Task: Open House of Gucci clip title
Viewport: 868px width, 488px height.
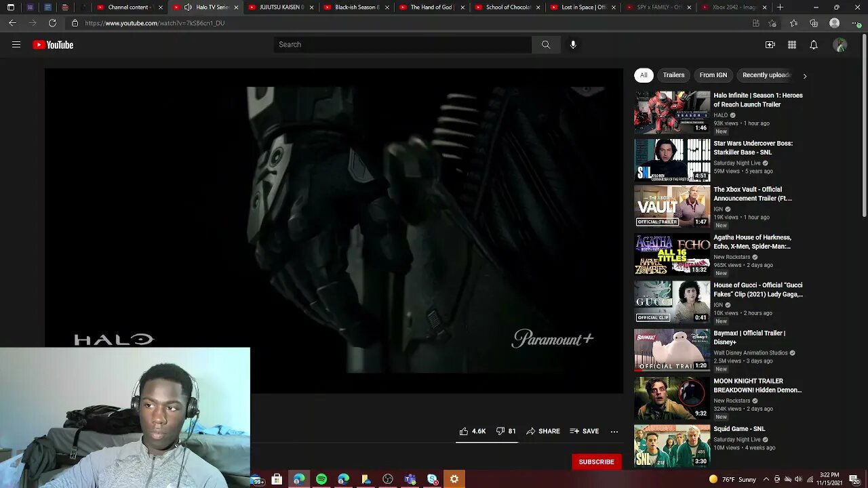Action: coord(758,289)
